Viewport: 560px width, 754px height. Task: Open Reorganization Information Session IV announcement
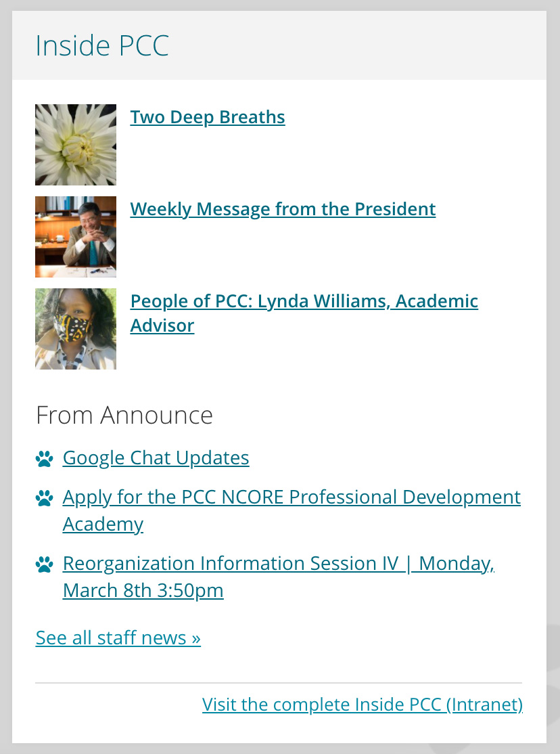[278, 564]
